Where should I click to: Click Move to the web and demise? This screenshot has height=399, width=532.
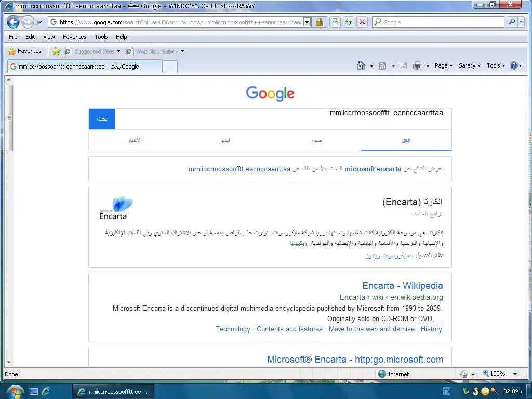point(371,329)
